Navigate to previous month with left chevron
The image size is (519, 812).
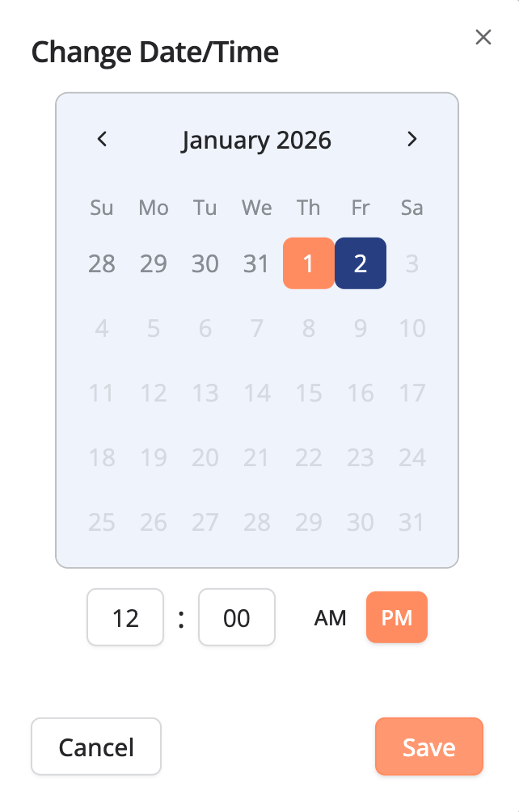click(x=102, y=139)
